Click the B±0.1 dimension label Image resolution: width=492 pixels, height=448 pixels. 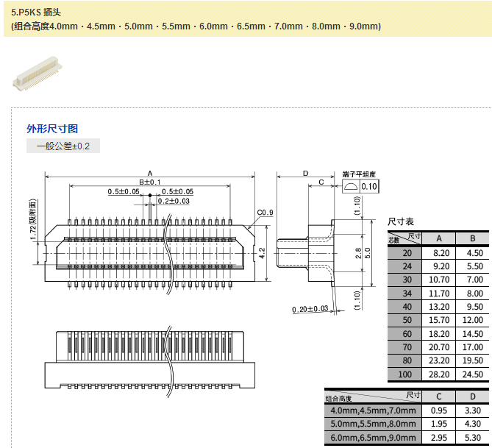pos(150,182)
